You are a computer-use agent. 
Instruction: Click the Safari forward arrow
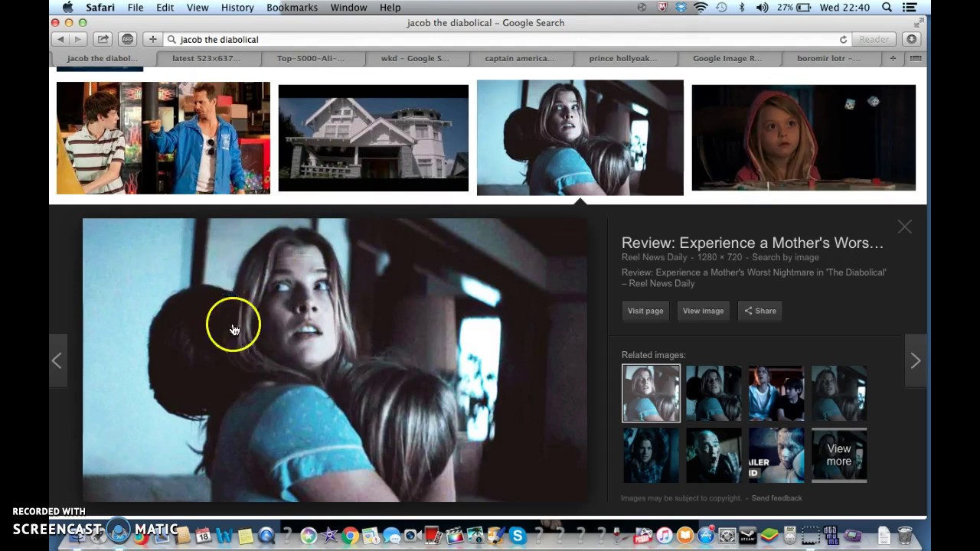click(x=77, y=39)
